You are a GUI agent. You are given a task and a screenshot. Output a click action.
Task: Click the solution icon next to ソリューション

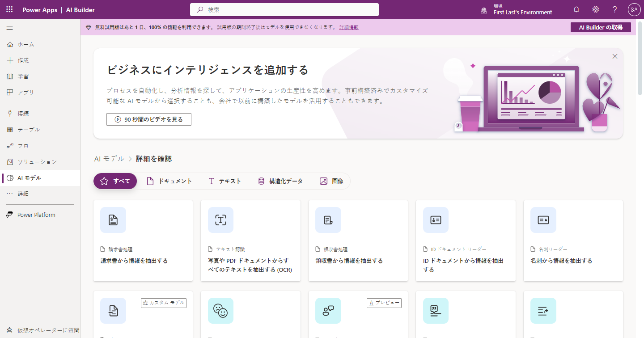click(x=10, y=162)
